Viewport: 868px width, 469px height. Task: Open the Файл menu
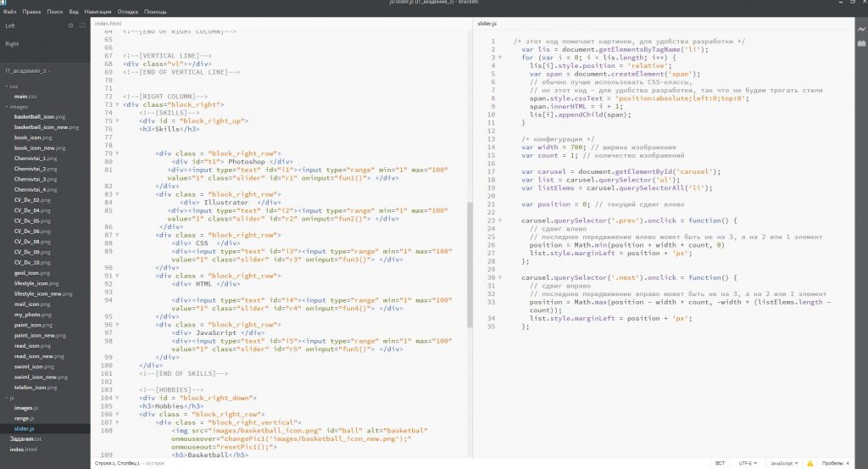point(10,12)
